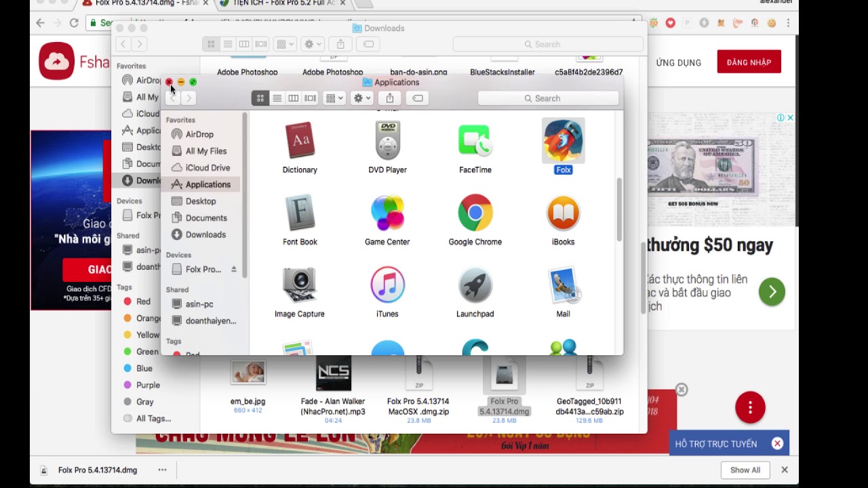Viewport: 868px width, 488px height.
Task: Open the Chrome three-dot menu
Action: tap(788, 23)
